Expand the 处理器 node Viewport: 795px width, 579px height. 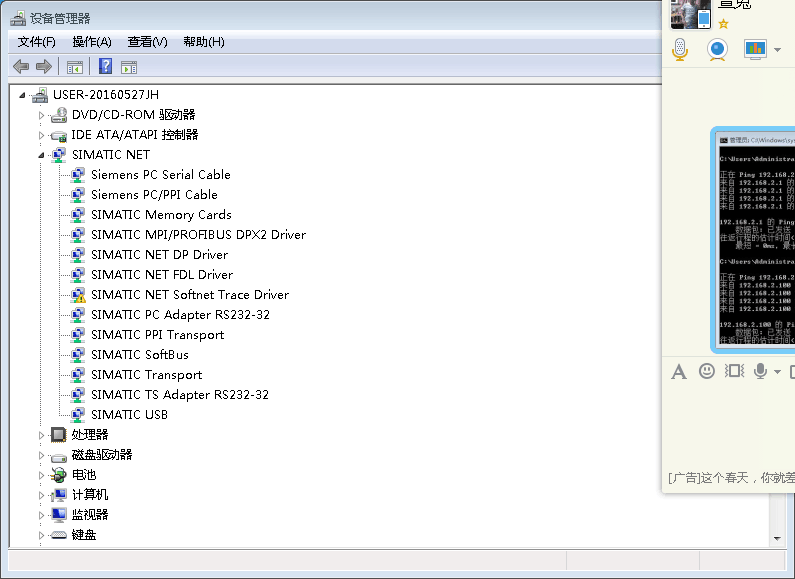point(42,435)
